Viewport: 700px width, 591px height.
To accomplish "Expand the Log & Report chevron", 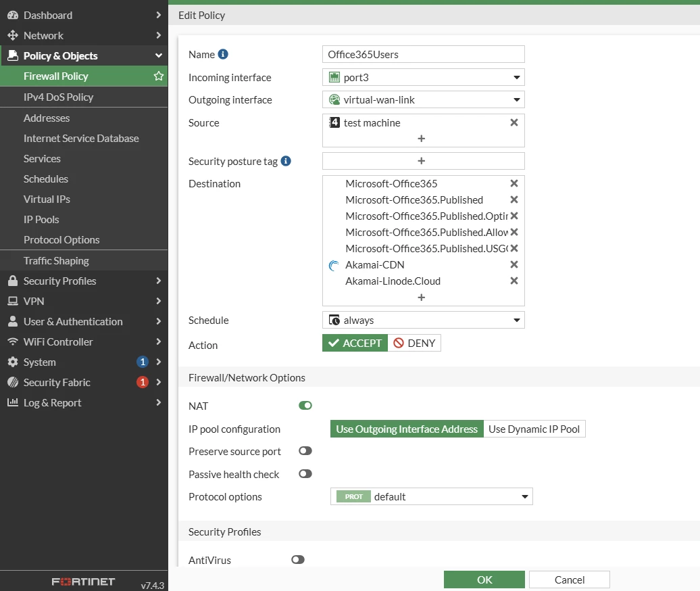I will (158, 402).
